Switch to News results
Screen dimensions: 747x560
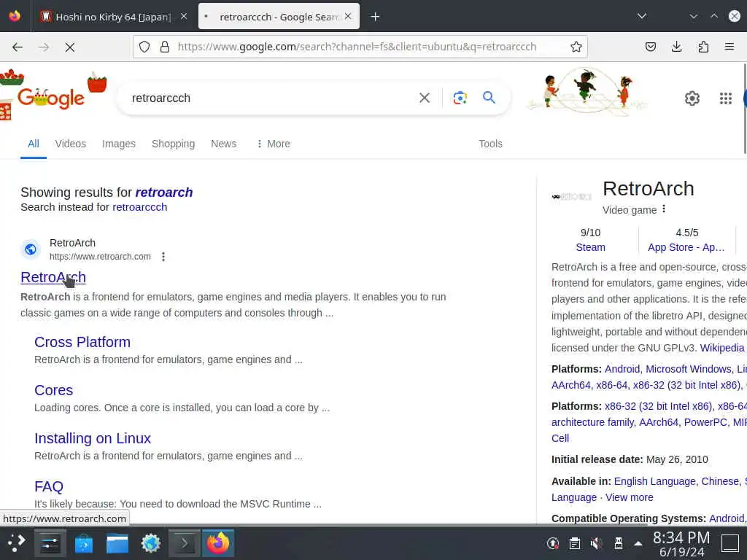coord(223,144)
